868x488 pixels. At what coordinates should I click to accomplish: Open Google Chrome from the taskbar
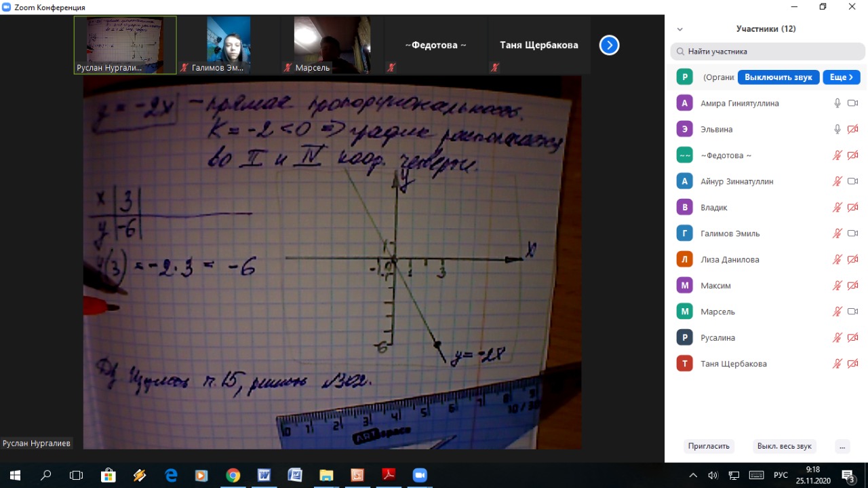233,475
